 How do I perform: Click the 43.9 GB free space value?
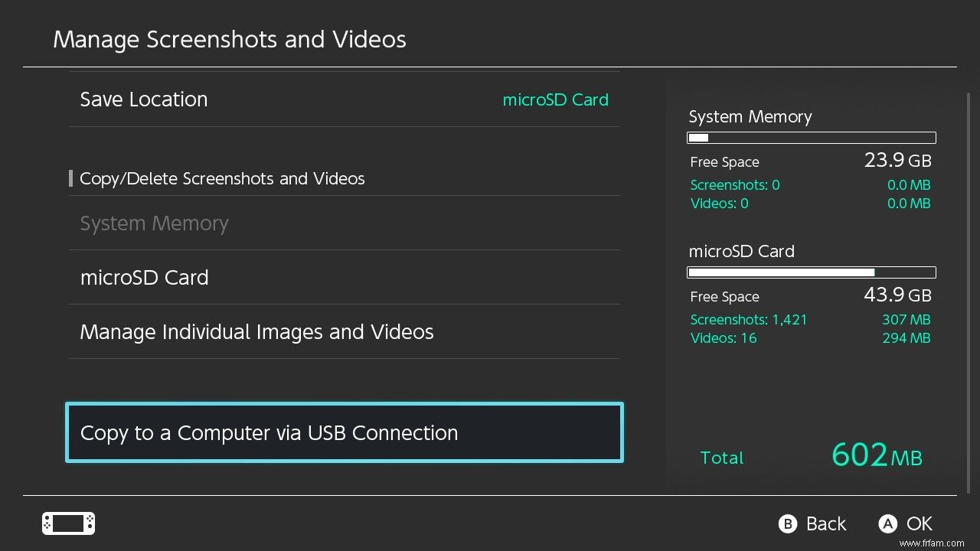tap(897, 295)
